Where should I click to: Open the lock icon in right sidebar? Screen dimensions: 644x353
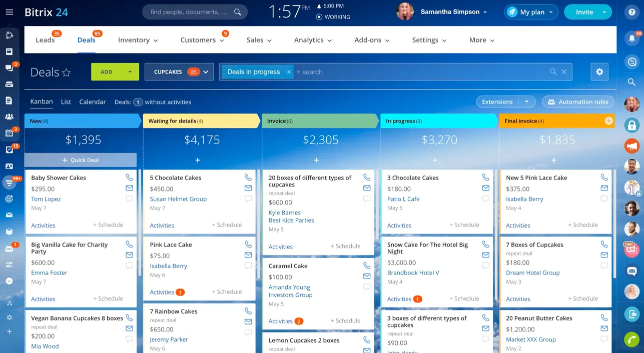pos(631,125)
